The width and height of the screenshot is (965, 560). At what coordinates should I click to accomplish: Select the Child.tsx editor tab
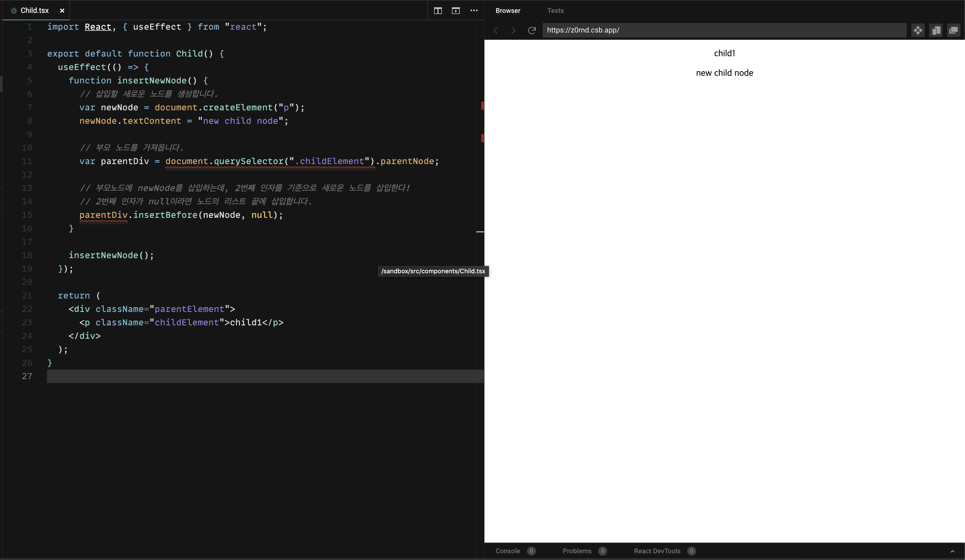(x=34, y=11)
